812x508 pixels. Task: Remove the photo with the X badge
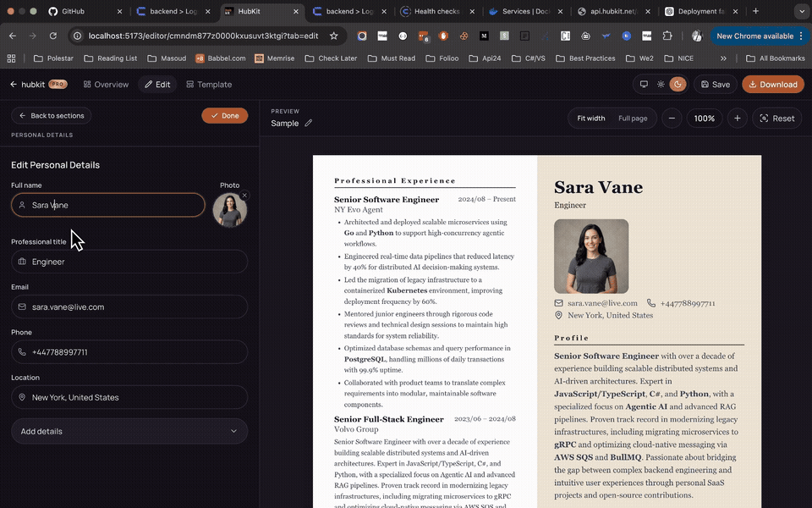[244, 196]
